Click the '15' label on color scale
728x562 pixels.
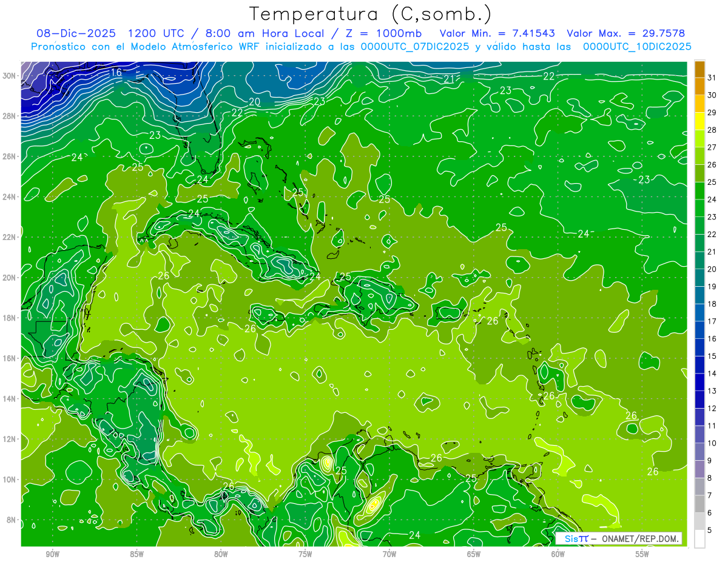712,356
